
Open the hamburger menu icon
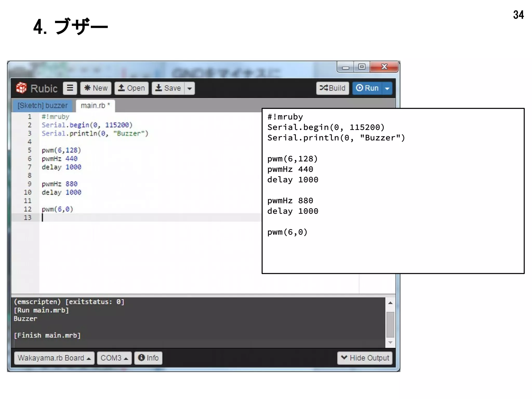pyautogui.click(x=70, y=88)
